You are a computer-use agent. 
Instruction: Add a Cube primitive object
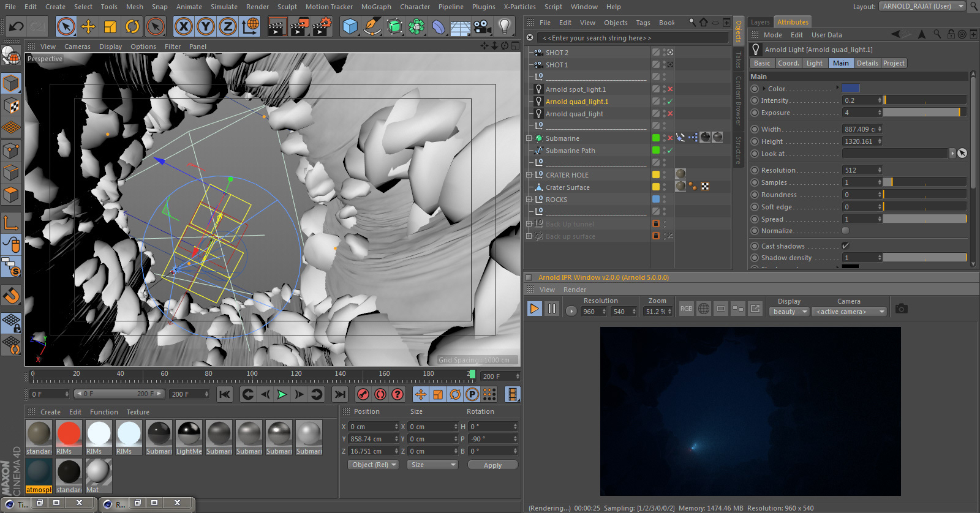(350, 26)
